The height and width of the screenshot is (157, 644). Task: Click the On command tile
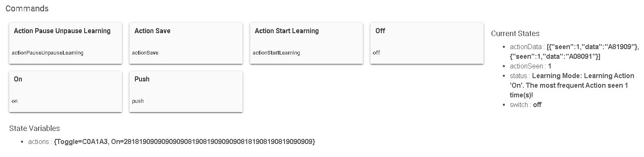[x=66, y=92]
